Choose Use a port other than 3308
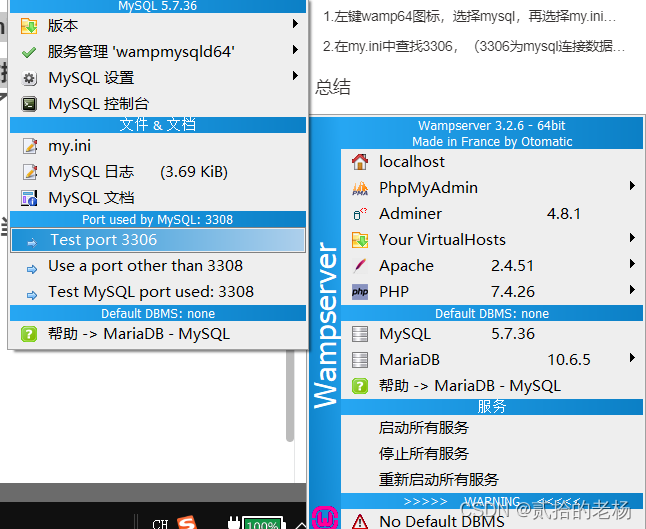 point(158,266)
